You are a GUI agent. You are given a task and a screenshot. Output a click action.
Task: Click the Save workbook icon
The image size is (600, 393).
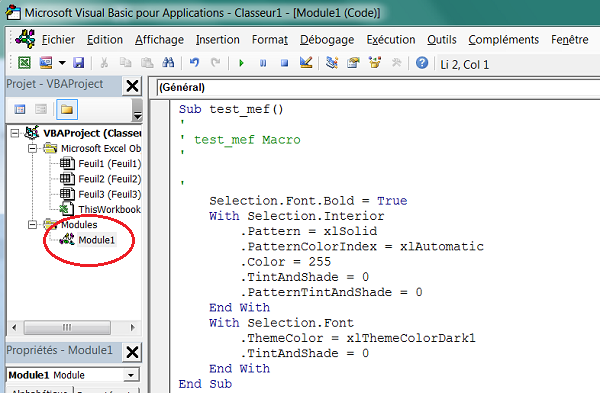tap(78, 63)
